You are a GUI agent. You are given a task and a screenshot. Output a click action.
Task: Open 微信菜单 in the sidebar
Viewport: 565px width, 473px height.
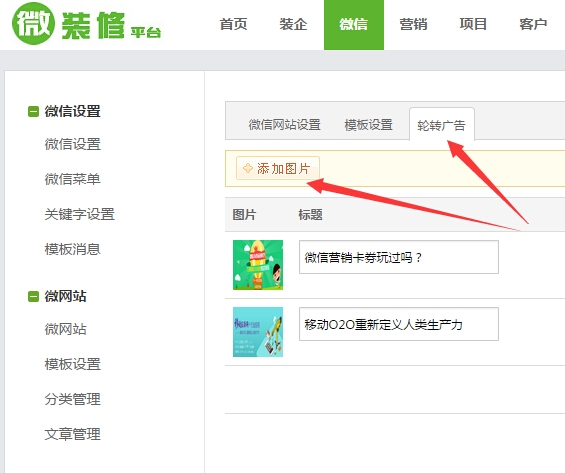point(72,179)
